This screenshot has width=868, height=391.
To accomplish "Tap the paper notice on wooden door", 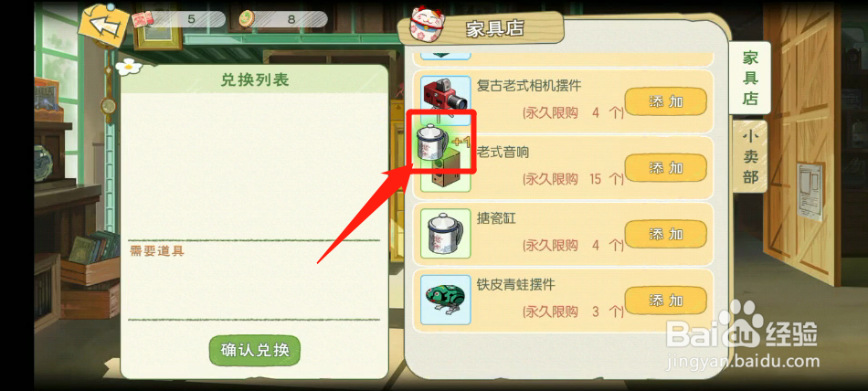I will click(810, 191).
